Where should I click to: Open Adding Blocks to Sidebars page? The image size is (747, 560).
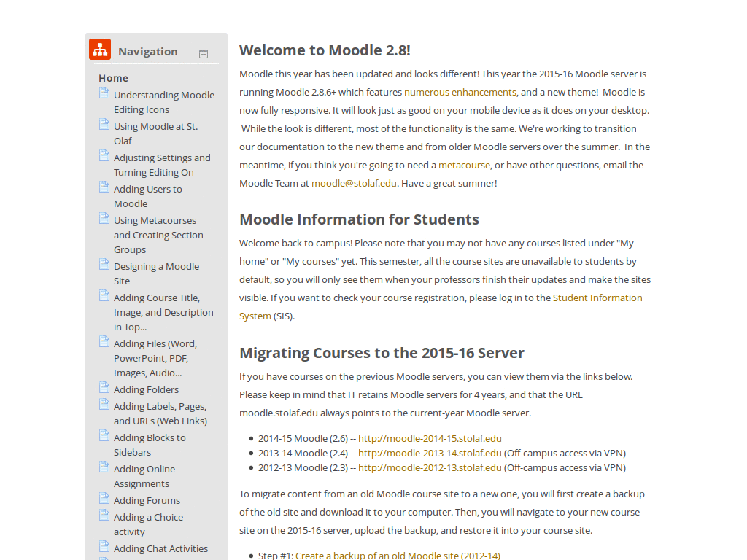click(150, 446)
